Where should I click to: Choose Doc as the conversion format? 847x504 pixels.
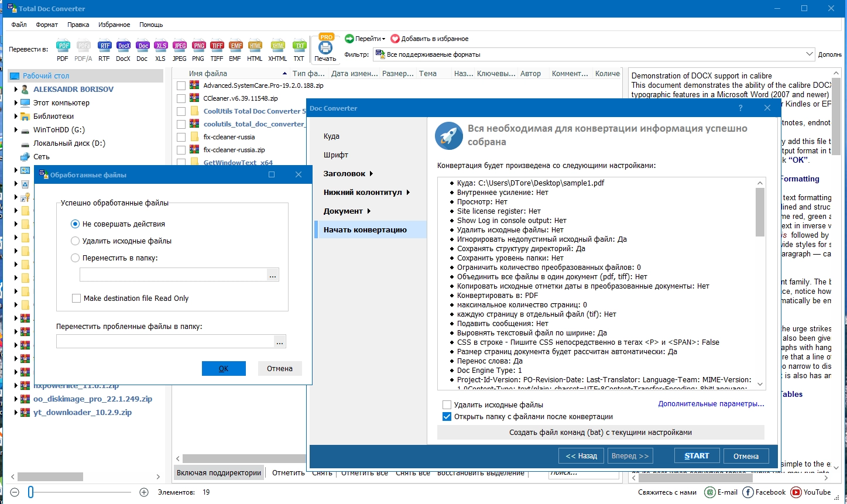pos(142,49)
